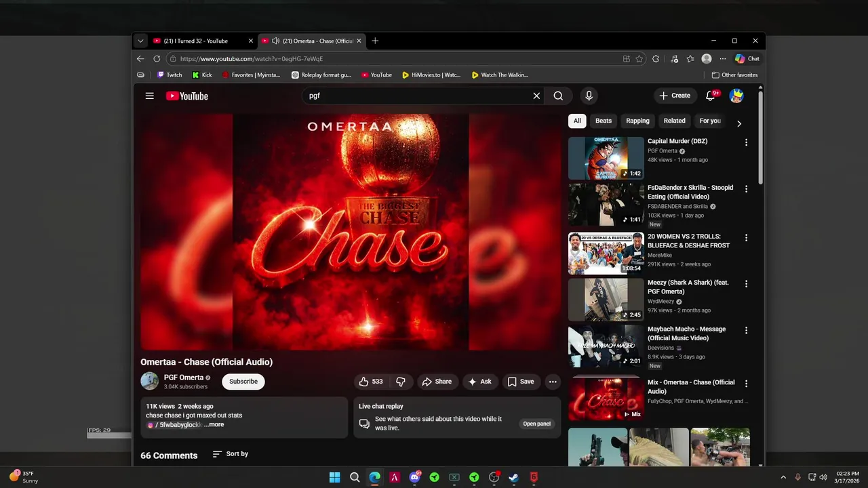868x488 pixels.
Task: Open browser extensions puzzle icon
Action: 656,59
